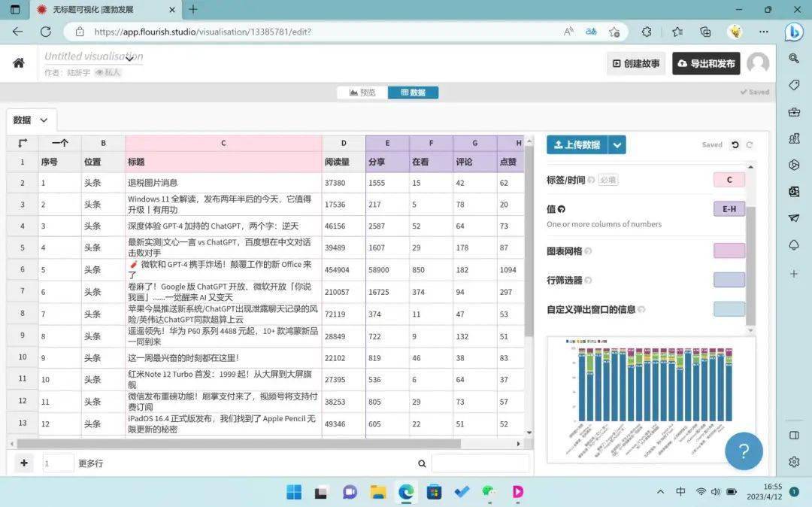Open the Windows Start menu

tap(294, 492)
